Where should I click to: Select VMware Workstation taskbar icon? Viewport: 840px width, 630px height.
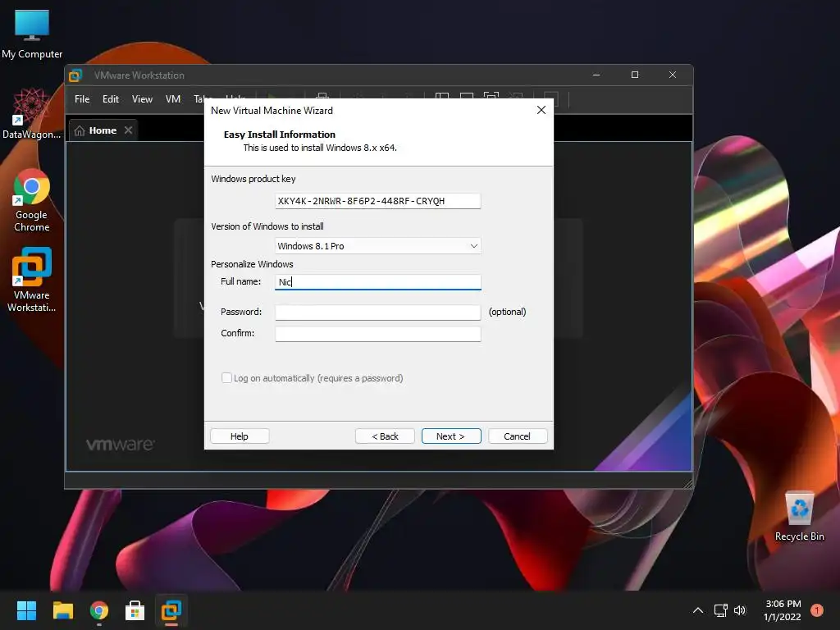pyautogui.click(x=171, y=610)
